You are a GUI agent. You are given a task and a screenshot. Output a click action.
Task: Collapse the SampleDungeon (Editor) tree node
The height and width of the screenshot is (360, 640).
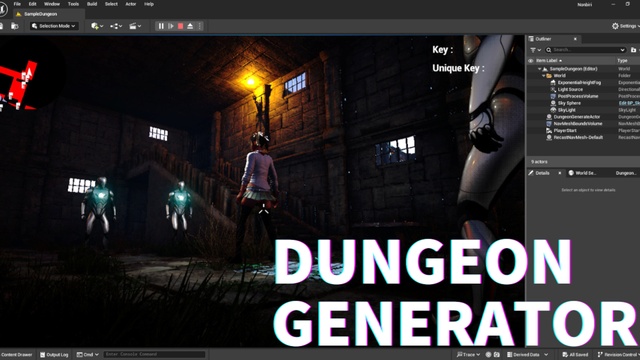[x=539, y=69]
